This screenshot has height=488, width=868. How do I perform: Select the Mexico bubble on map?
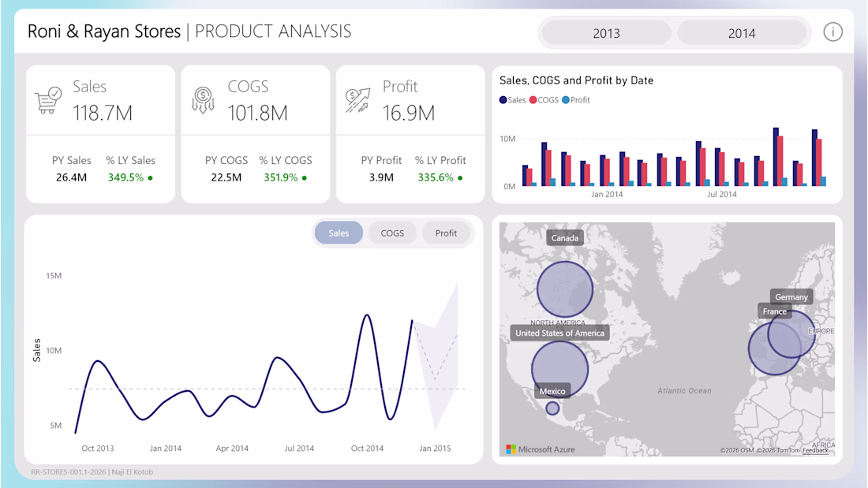click(552, 408)
